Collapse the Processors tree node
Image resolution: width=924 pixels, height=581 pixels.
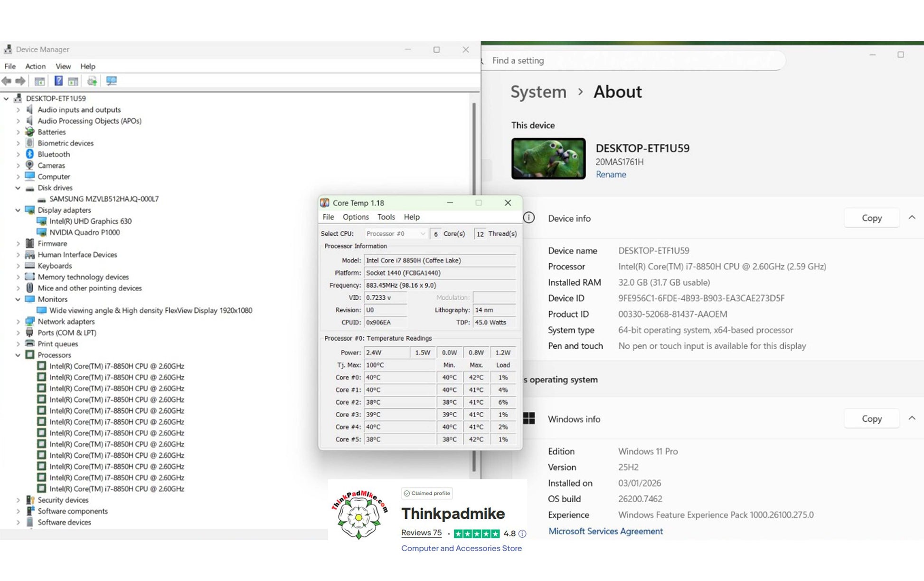click(x=18, y=355)
